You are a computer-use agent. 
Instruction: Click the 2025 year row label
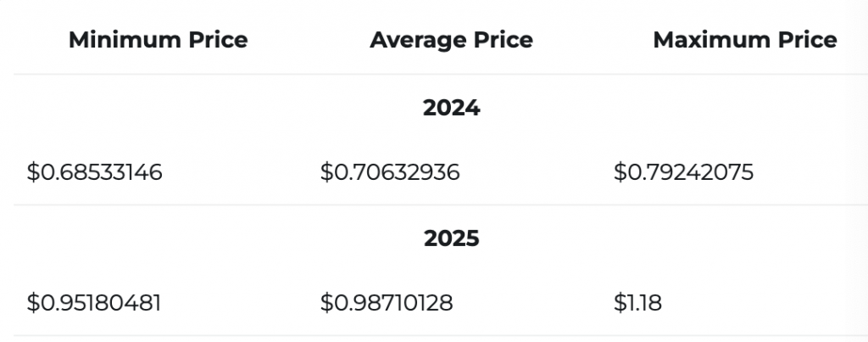click(x=451, y=238)
